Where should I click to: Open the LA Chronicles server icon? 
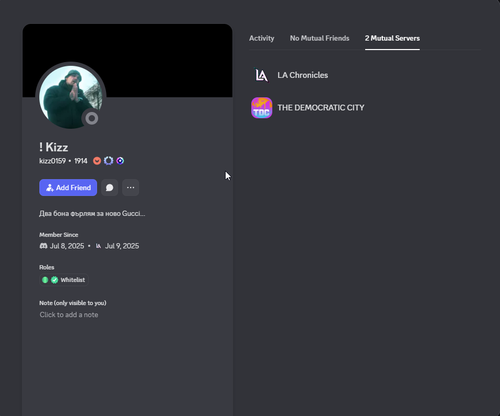(262, 75)
